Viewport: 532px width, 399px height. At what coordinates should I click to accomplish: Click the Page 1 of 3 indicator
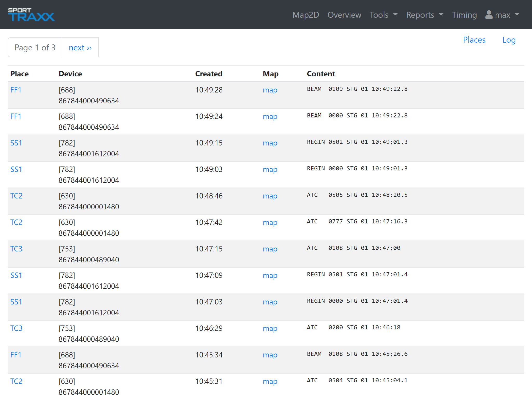[x=35, y=47]
